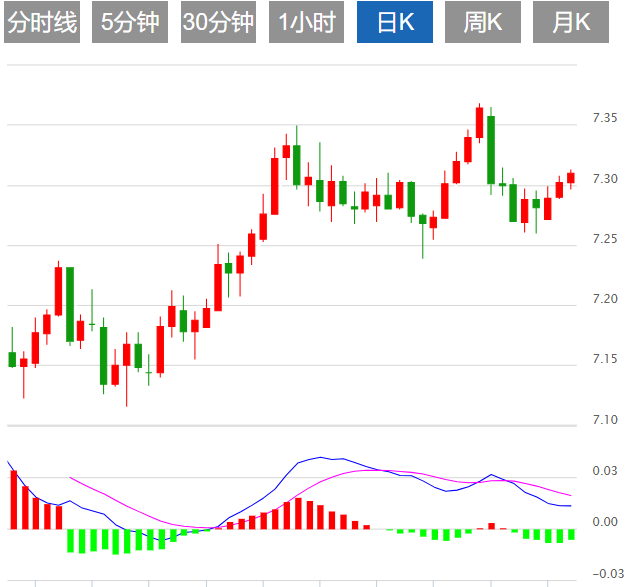
Task: Open the 1小时 chart tab
Action: click(x=306, y=22)
